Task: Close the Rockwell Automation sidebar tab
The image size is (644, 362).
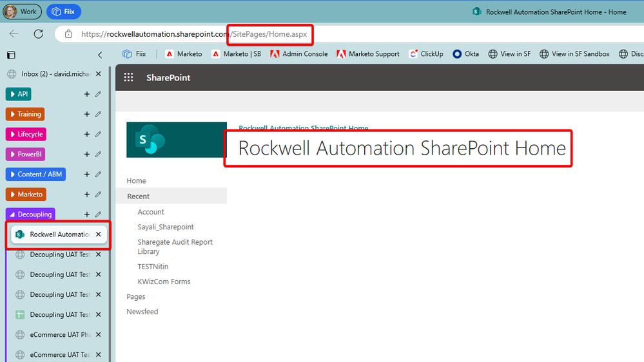Action: [99, 234]
